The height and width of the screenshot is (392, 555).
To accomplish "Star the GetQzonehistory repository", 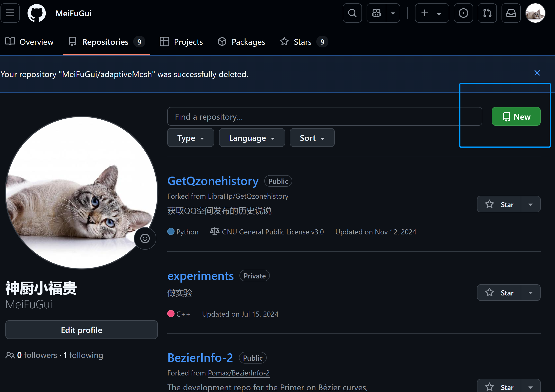I will click(499, 204).
